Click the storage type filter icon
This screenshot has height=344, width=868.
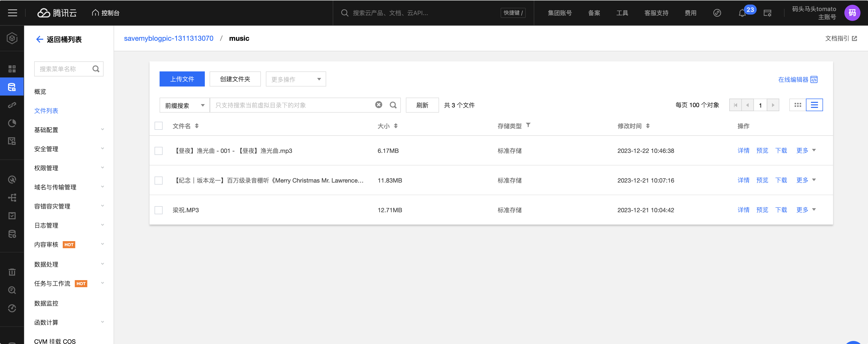[528, 125]
